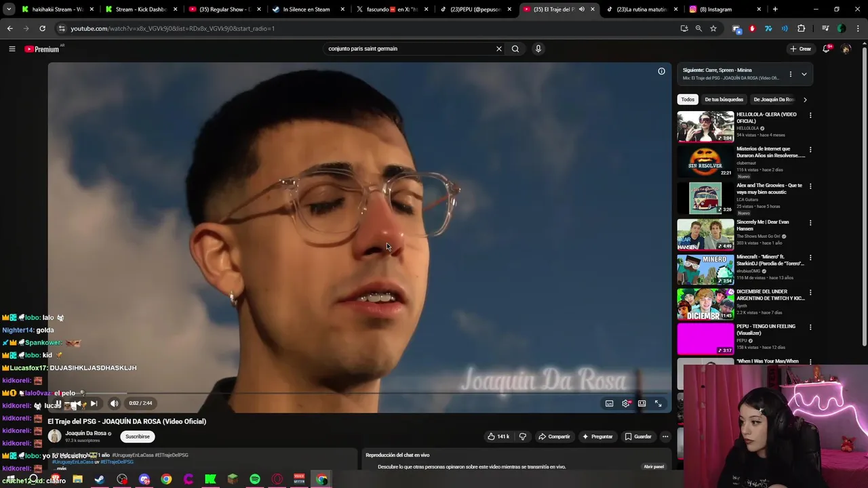Viewport: 868px width, 488px height.
Task: Bookmark this page with the star
Action: tap(713, 28)
